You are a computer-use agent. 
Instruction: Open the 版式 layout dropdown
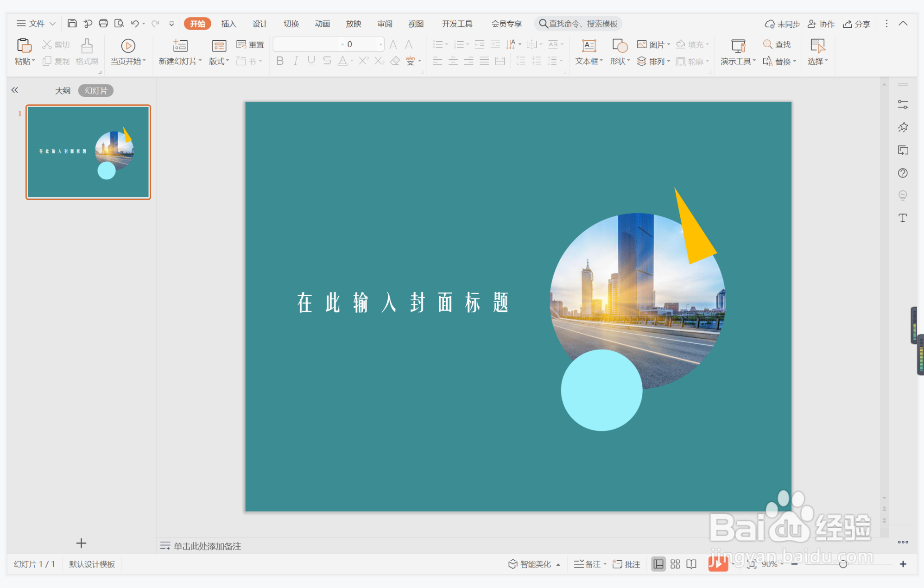[x=219, y=61]
